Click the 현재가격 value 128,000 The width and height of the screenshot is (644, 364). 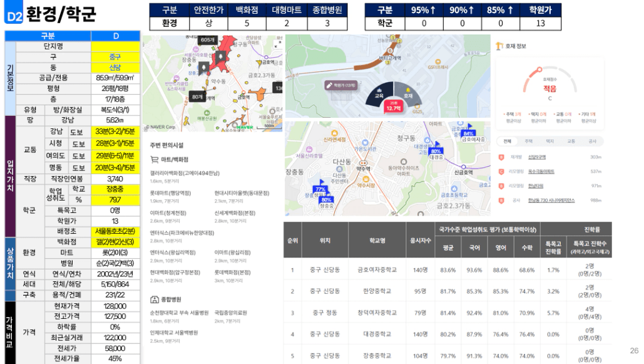pos(115,306)
